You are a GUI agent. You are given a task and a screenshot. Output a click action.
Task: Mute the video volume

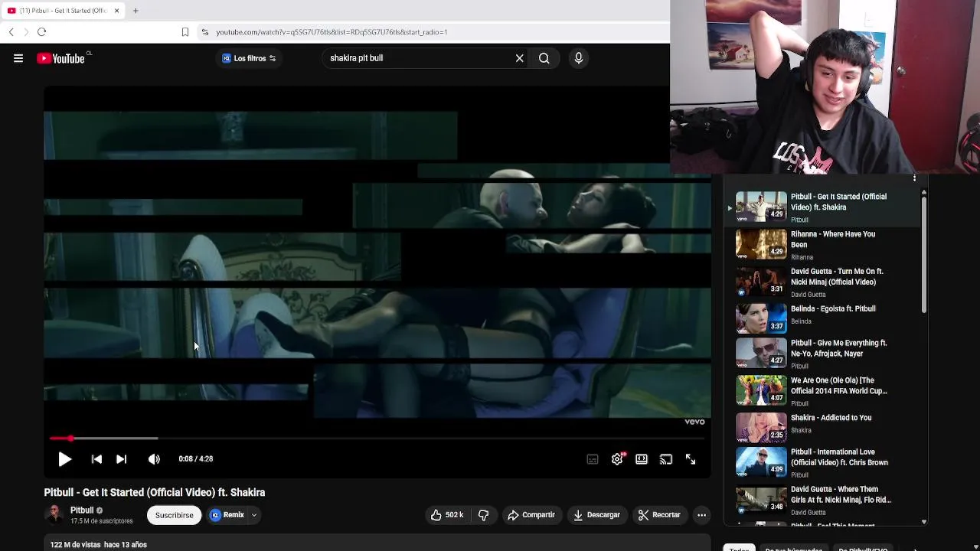coord(154,459)
